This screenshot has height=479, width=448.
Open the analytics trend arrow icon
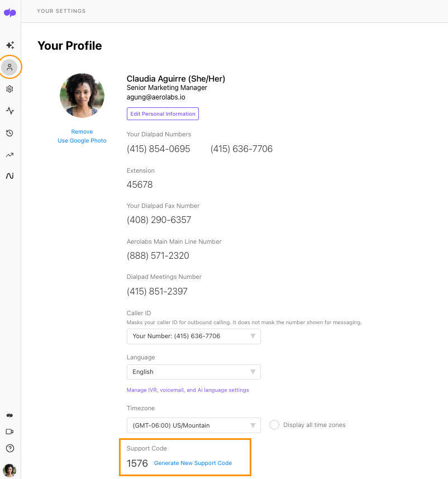(9, 155)
